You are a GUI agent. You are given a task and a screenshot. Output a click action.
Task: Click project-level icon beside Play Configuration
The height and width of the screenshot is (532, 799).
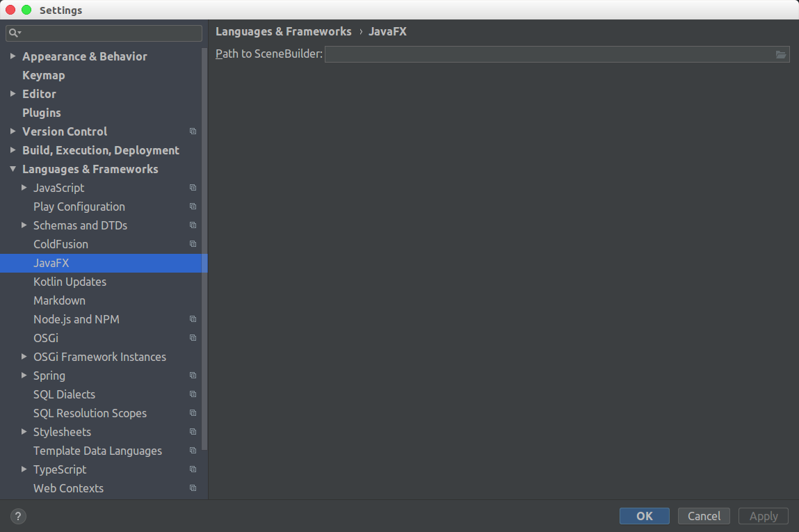pyautogui.click(x=193, y=207)
